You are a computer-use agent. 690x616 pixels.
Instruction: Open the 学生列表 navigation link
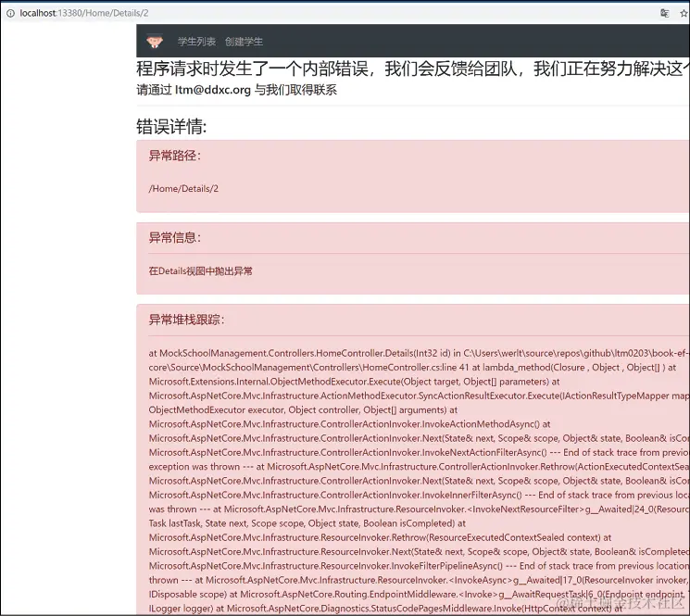(196, 42)
